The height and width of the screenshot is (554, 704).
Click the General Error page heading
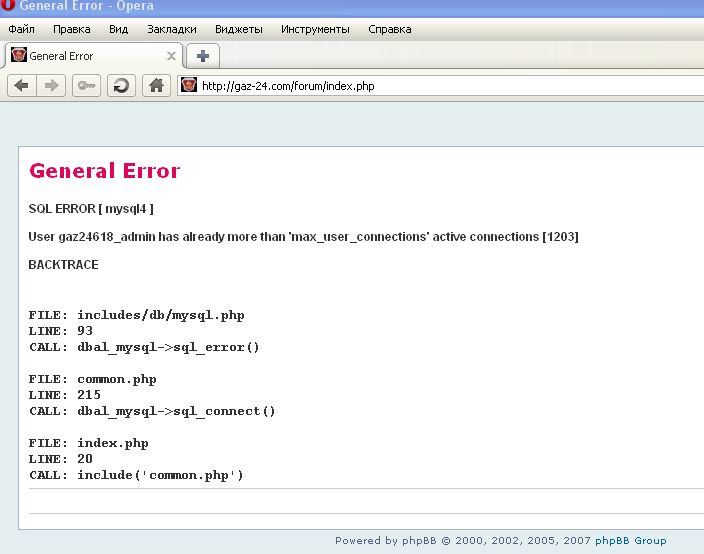point(104,171)
